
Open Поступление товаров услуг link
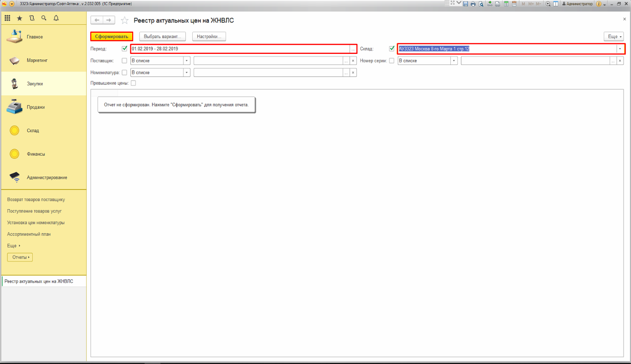(34, 211)
